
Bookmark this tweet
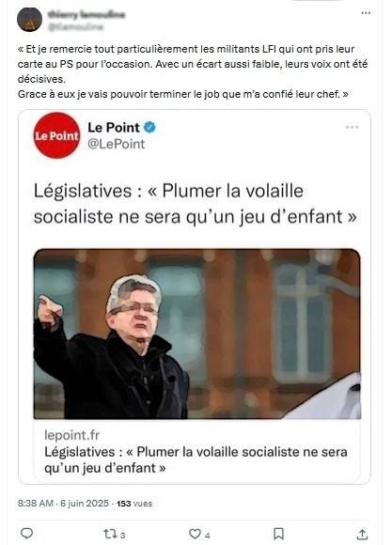278,534
